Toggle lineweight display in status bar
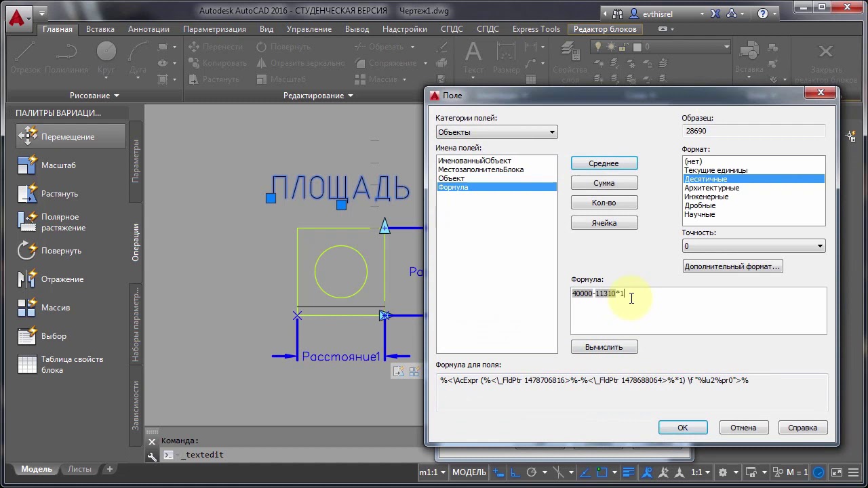 coord(628,472)
